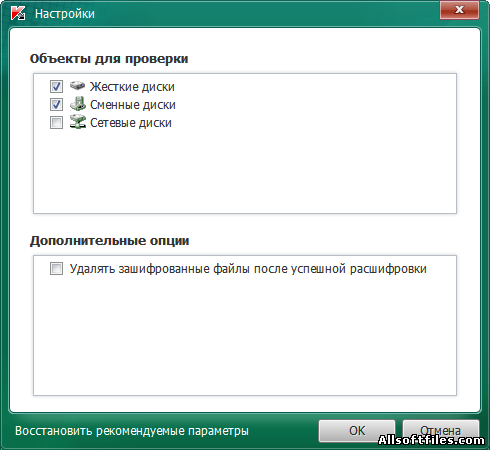Click the Настройки title bar text
This screenshot has height=450, width=490.
point(65,14)
